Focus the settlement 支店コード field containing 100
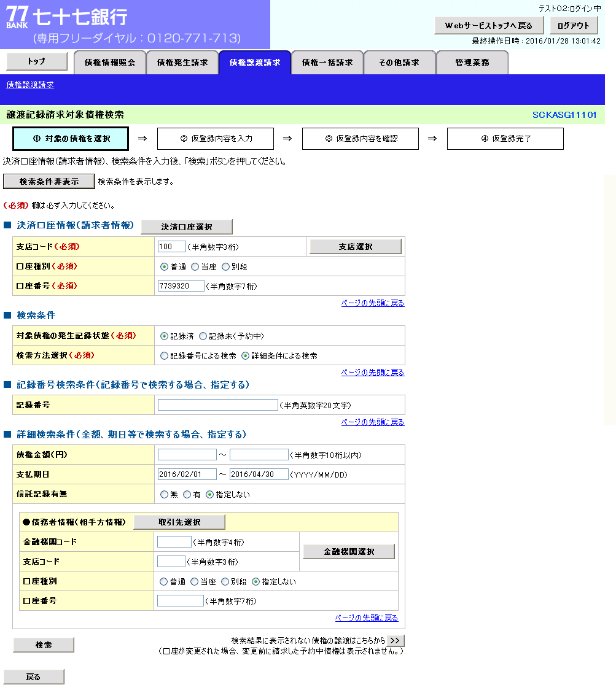The width and height of the screenshot is (616, 693). pyautogui.click(x=171, y=247)
